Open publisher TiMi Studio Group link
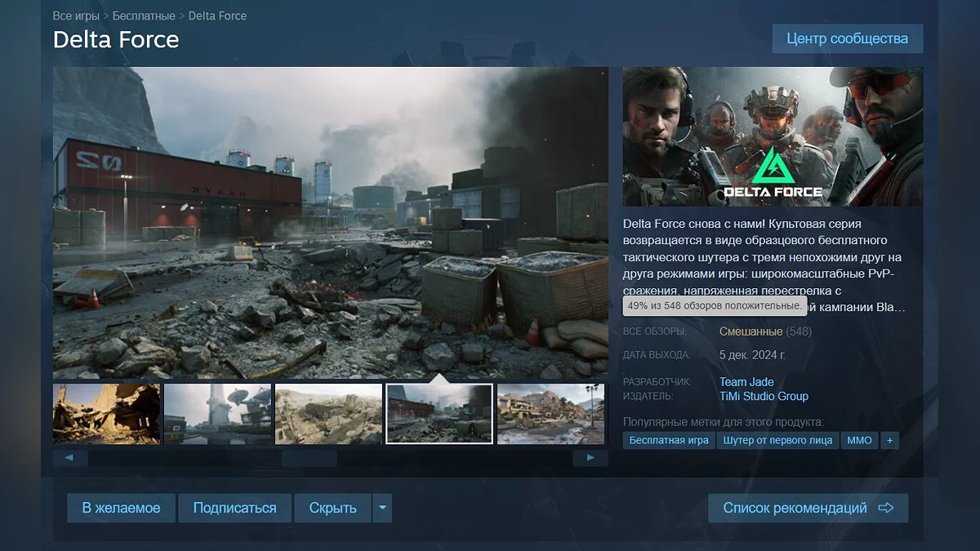 pos(764,396)
